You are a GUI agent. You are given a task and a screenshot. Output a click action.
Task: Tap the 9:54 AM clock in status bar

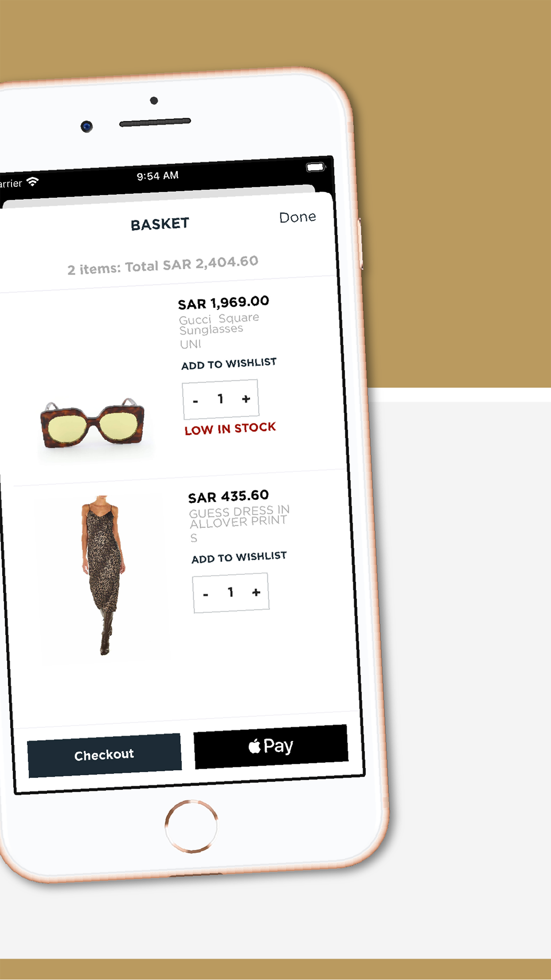157,176
